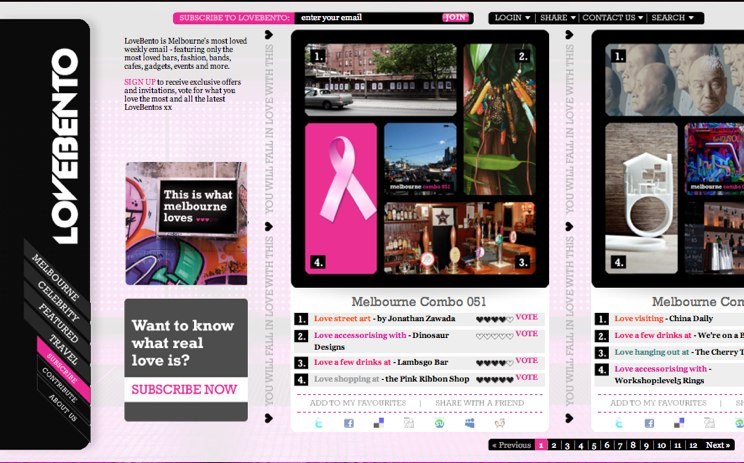Open the CELEBRITY sidebar section
This screenshot has height=463, width=744.
point(58,302)
